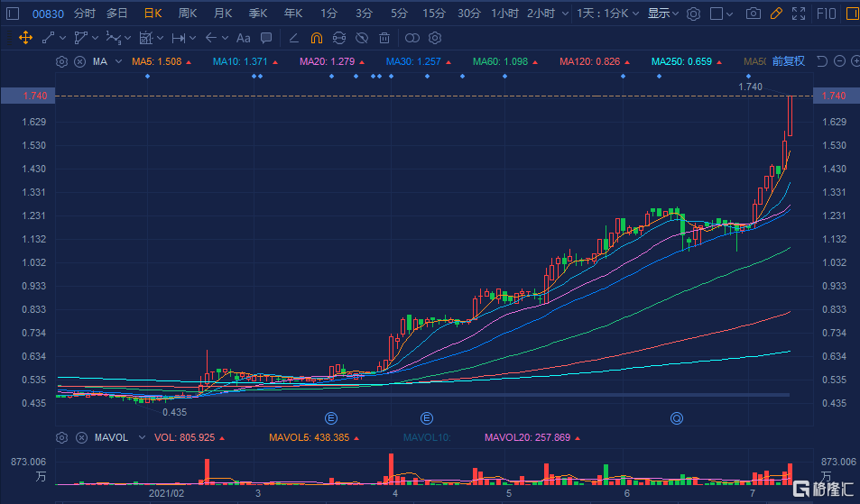Click the Q marker on timeline
The width and height of the screenshot is (860, 504).
(x=676, y=418)
